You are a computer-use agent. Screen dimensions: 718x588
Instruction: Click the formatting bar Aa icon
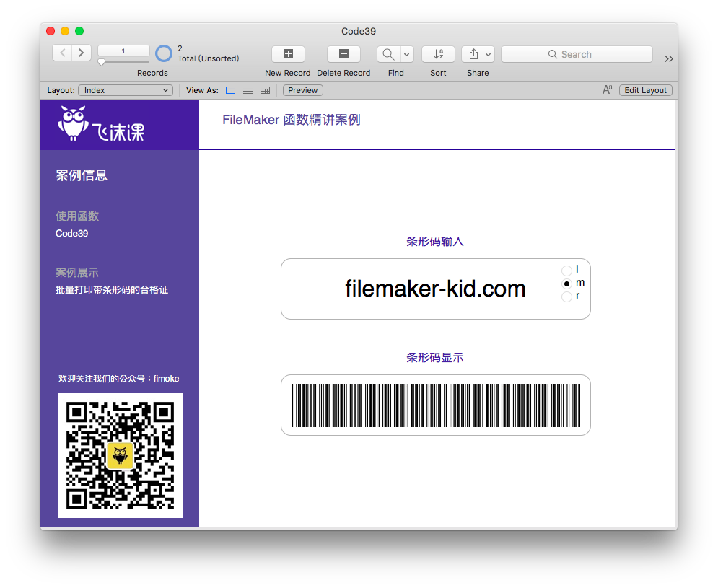(607, 89)
